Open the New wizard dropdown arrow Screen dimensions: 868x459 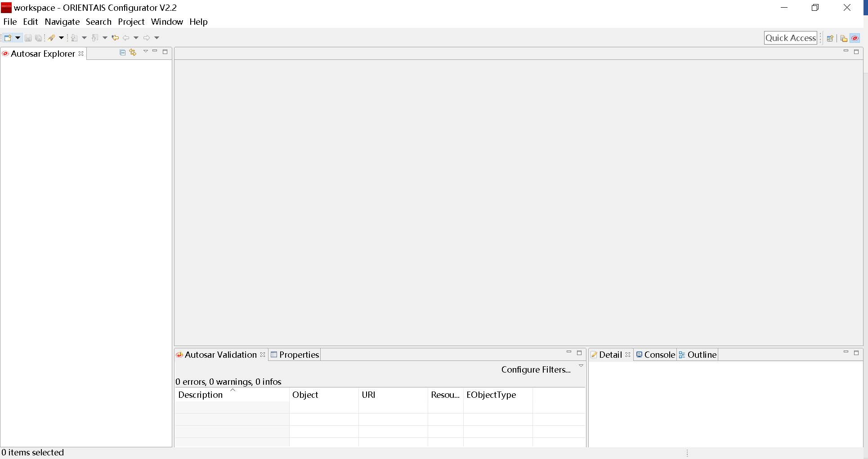18,38
